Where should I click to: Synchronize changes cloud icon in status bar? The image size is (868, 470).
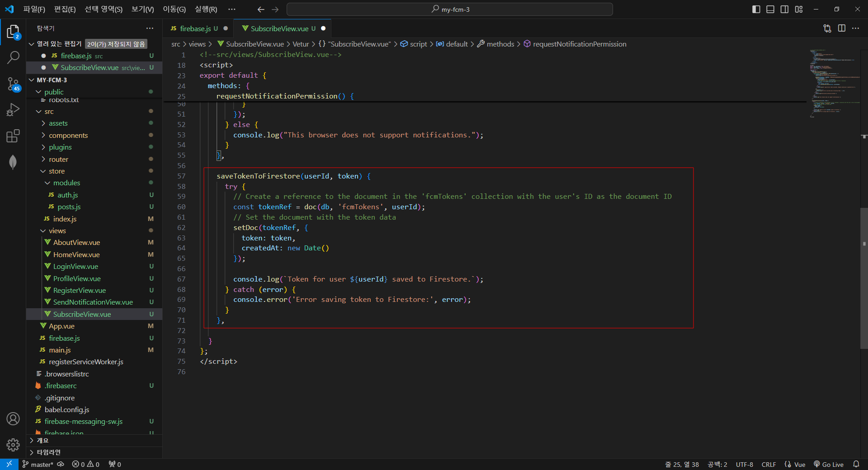(61, 464)
